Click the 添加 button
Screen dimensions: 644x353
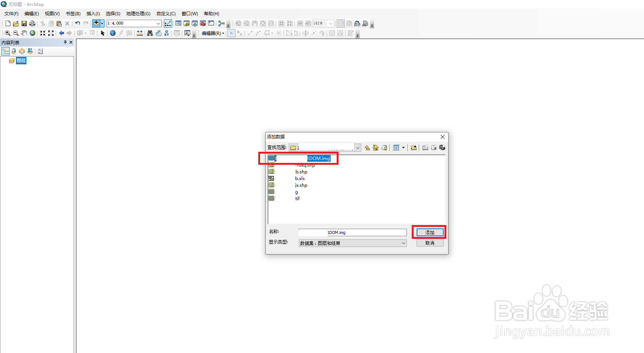click(x=430, y=232)
